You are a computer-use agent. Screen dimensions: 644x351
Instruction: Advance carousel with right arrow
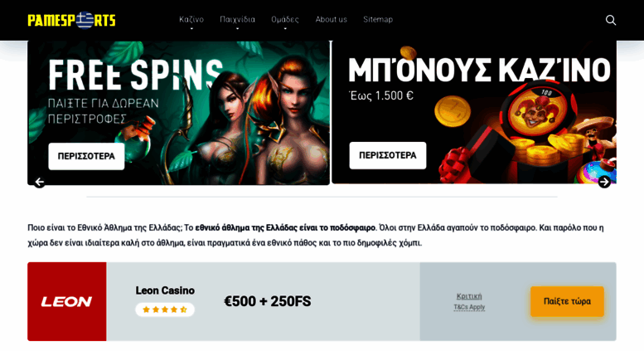tap(604, 182)
